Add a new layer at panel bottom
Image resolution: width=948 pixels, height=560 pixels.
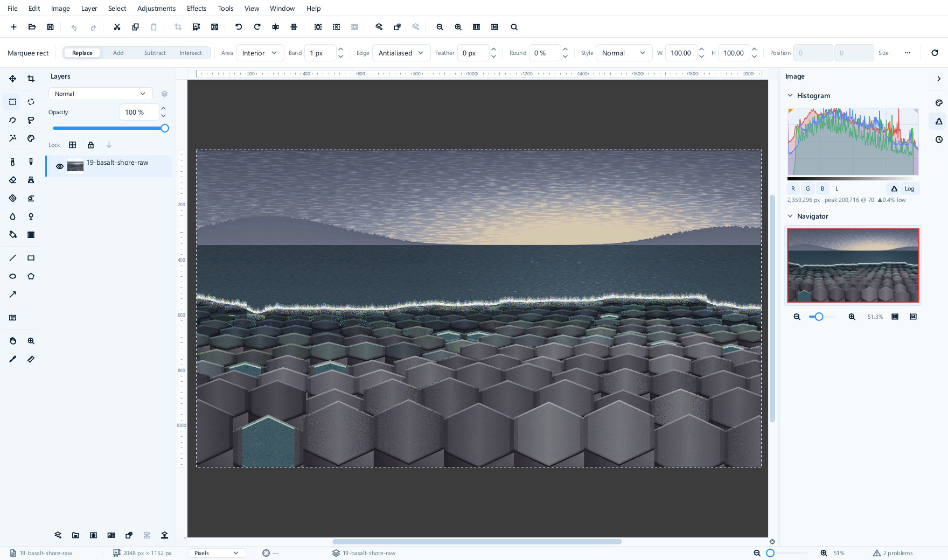pos(58,535)
